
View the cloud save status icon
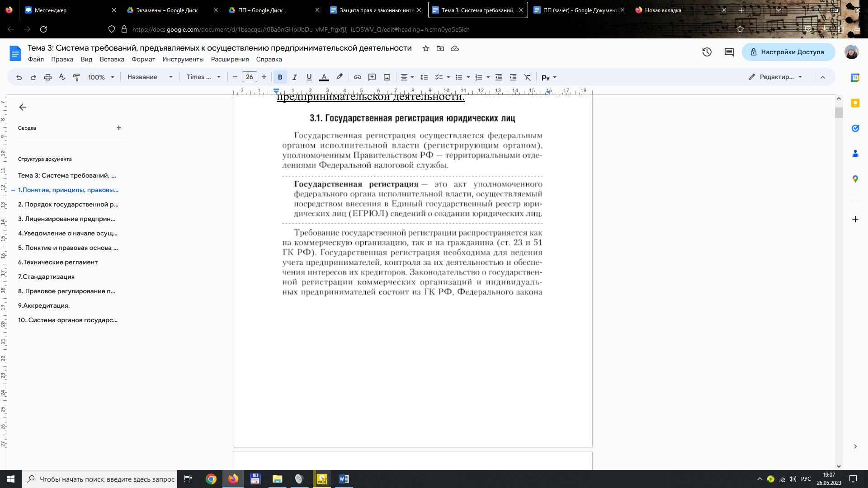(455, 48)
